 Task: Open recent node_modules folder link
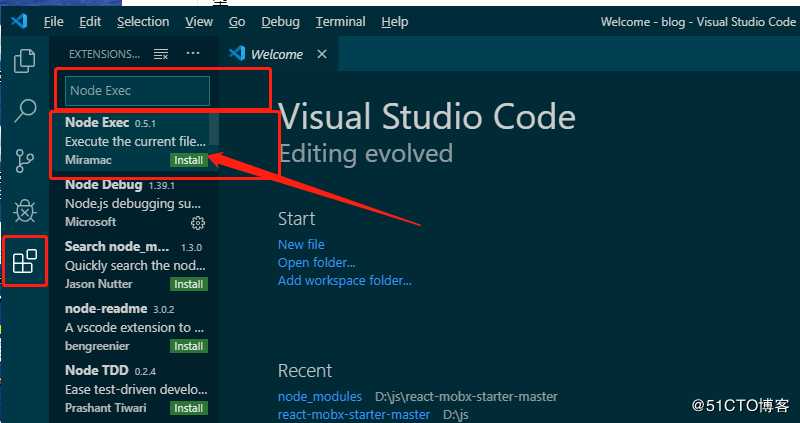[320, 396]
